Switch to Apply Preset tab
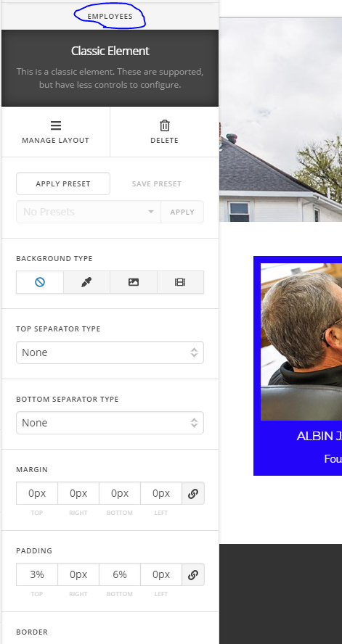 coord(63,183)
